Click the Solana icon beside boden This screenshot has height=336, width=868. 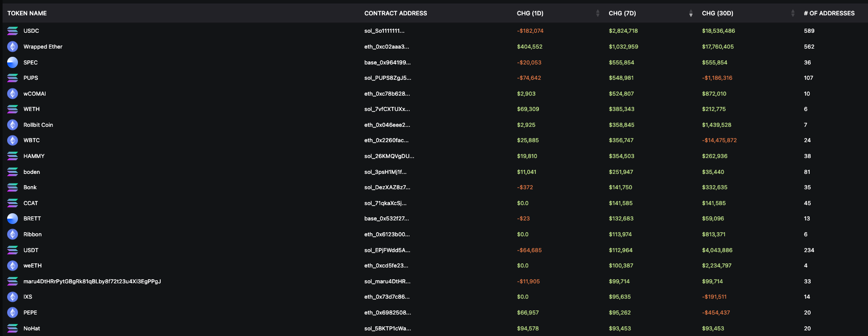13,172
